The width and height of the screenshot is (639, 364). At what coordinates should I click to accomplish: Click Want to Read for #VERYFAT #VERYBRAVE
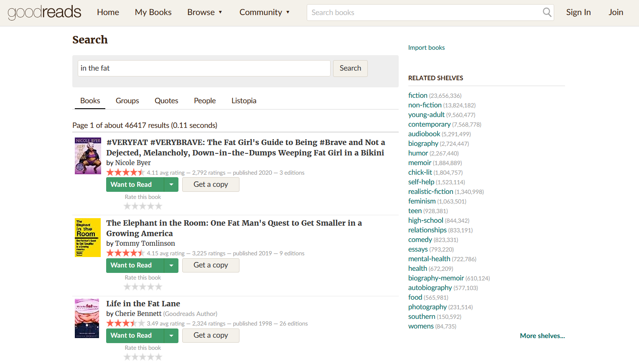pyautogui.click(x=135, y=185)
